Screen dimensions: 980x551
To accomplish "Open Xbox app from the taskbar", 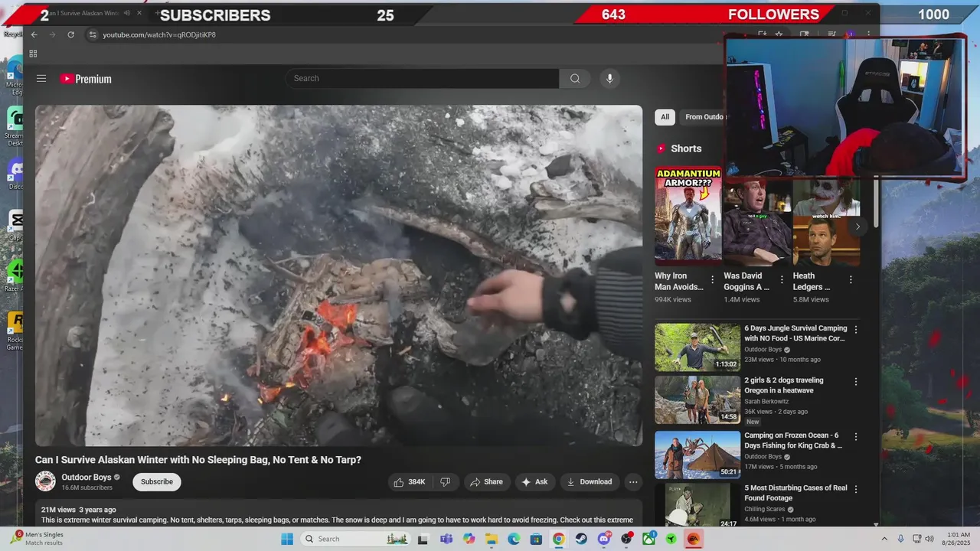I will point(649,539).
